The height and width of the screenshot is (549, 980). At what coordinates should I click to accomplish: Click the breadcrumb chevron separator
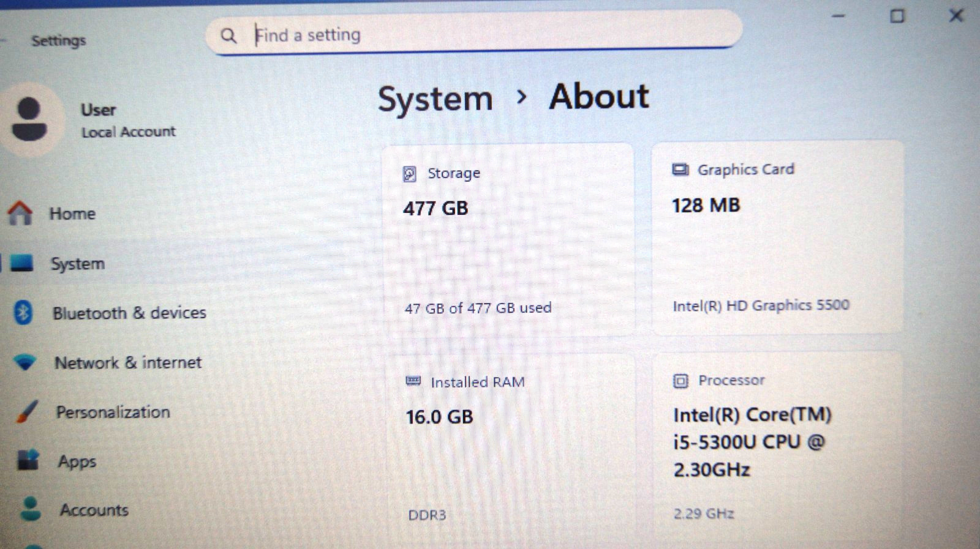(521, 97)
